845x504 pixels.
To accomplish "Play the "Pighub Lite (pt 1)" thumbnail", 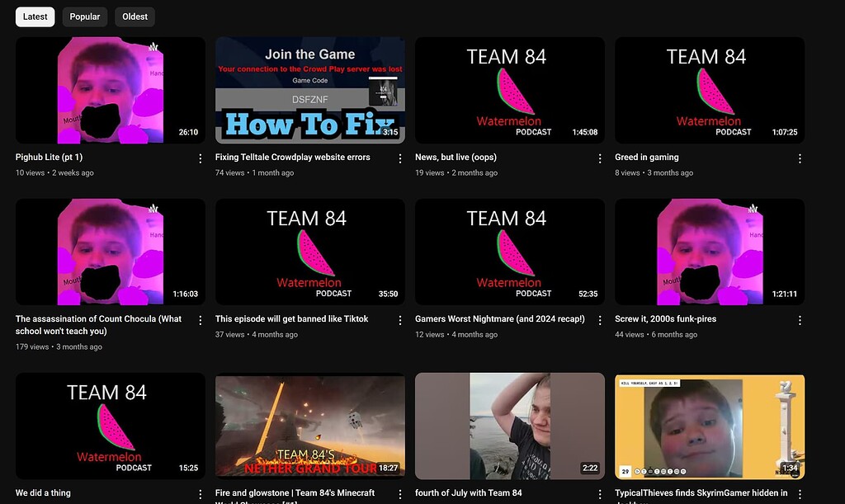I will (x=110, y=89).
